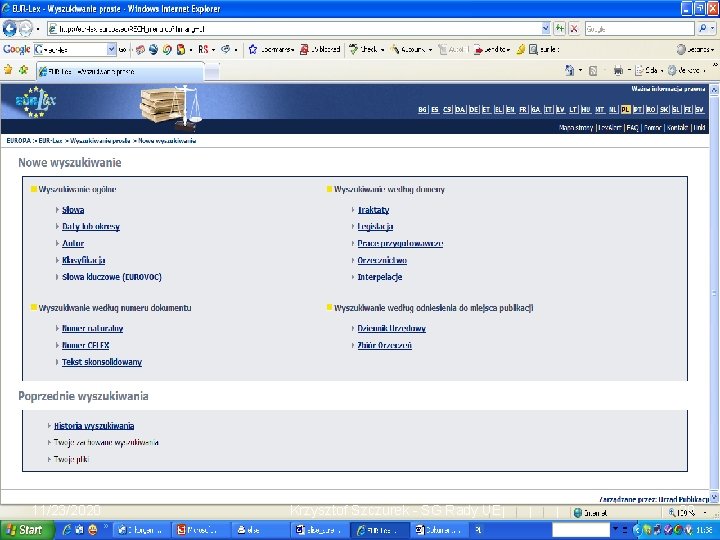Open the address bar URL dropdown
This screenshot has width=720, height=540.
point(546,29)
